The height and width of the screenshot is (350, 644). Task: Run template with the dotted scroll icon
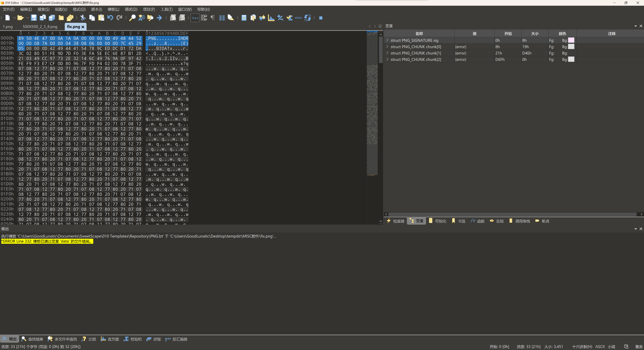(x=182, y=18)
